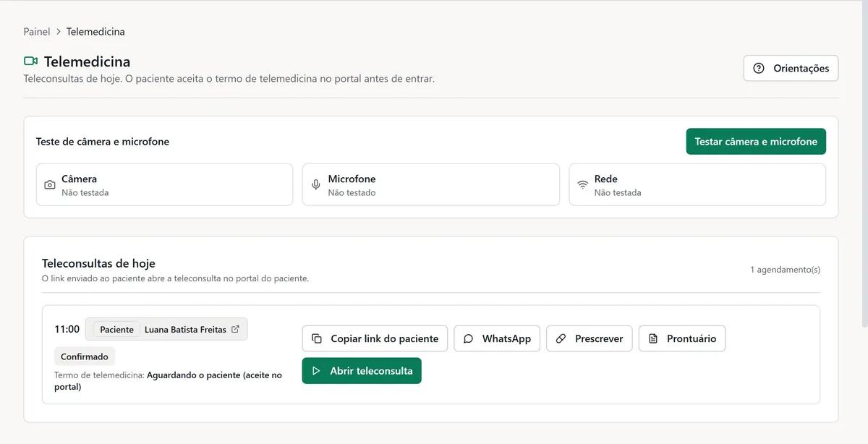Start Testar câmera e microfone
This screenshot has width=868, height=444.
756,142
